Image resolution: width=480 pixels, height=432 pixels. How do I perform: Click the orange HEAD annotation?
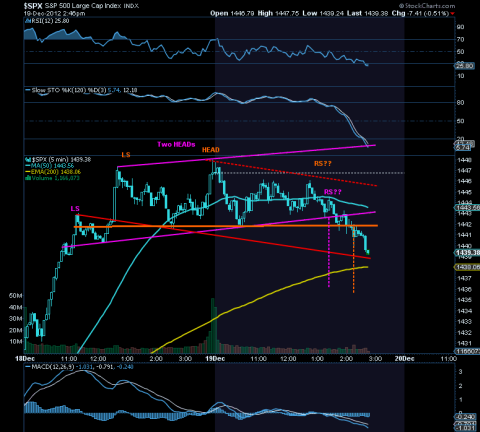[211, 150]
